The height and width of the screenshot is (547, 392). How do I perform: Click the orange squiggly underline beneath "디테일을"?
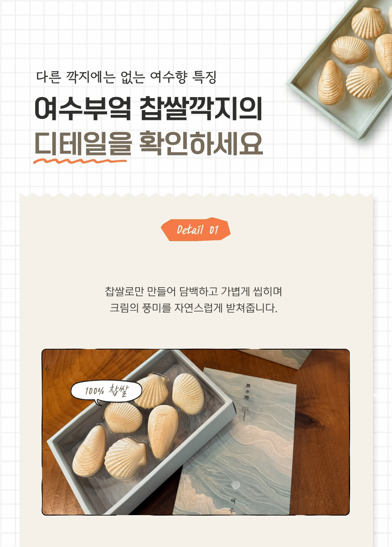coord(80,160)
